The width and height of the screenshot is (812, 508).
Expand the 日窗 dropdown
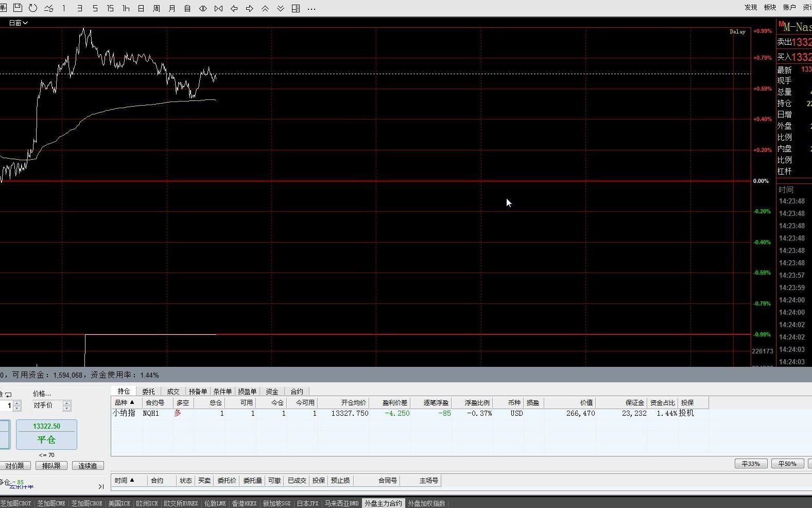click(x=18, y=23)
